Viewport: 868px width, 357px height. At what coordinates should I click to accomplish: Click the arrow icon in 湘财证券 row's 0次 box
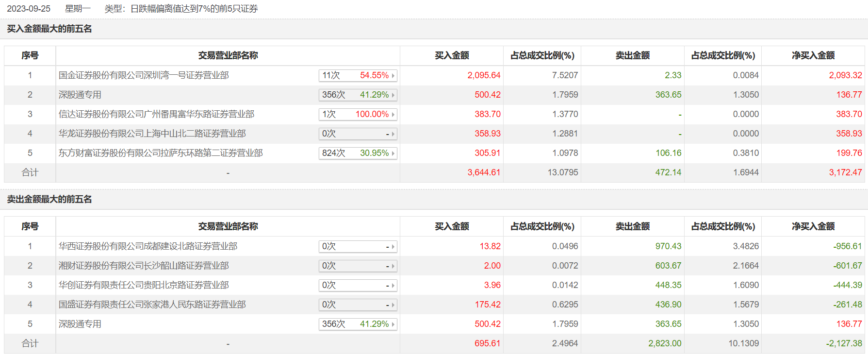point(393,266)
